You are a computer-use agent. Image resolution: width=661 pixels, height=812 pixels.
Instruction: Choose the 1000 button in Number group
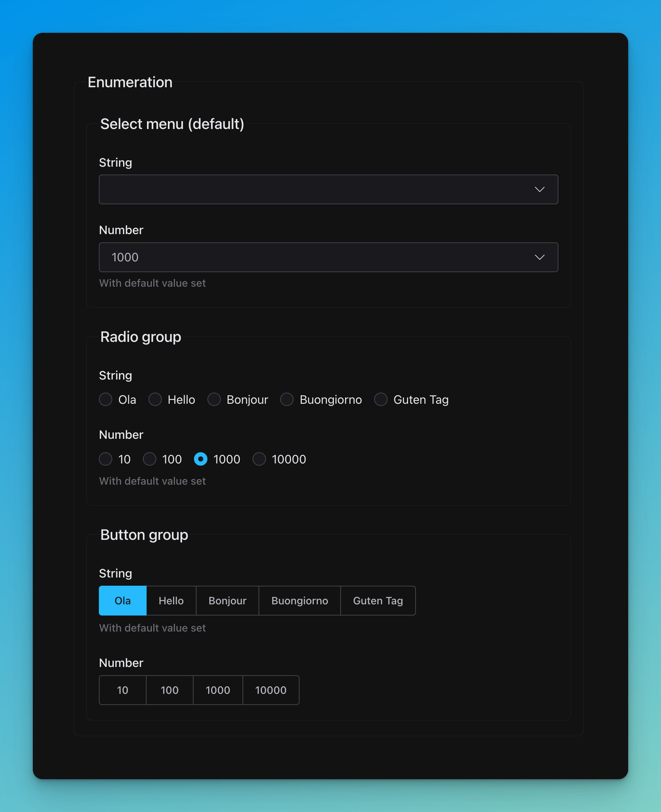pyautogui.click(x=218, y=690)
